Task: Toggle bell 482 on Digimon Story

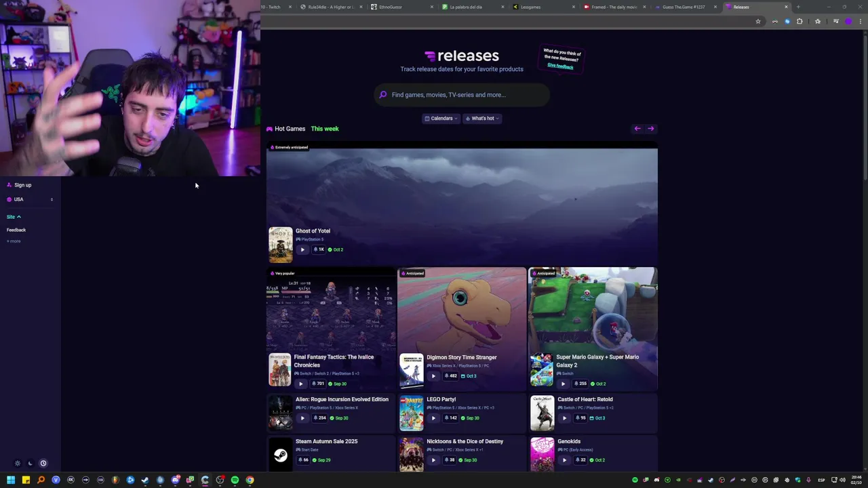Action: click(x=450, y=376)
